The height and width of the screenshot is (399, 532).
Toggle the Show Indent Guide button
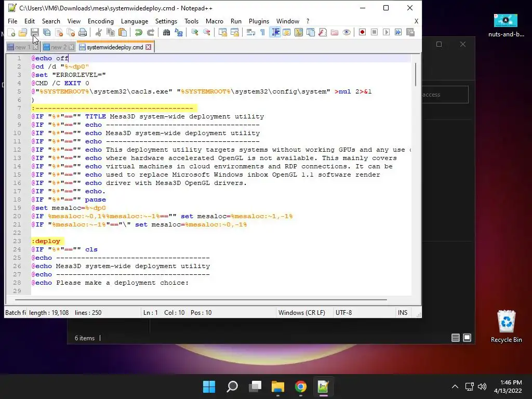click(x=275, y=32)
